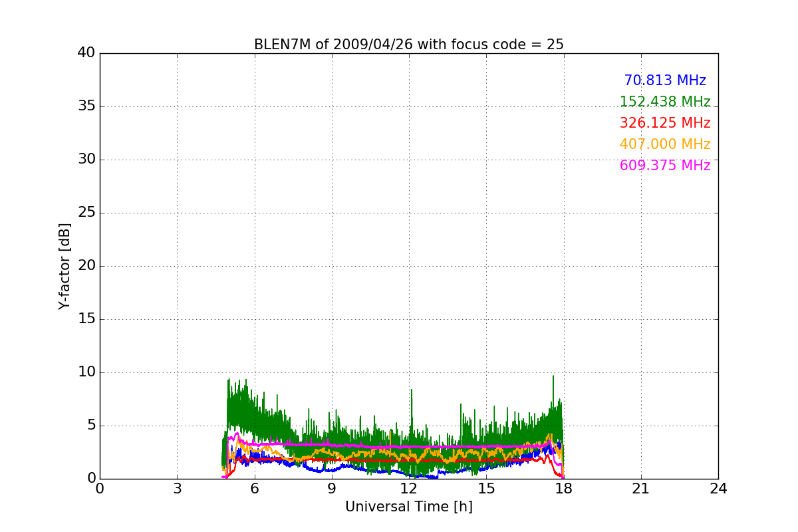Click x-axis tick value 12
This screenshot has width=798, height=532.
coord(409,488)
